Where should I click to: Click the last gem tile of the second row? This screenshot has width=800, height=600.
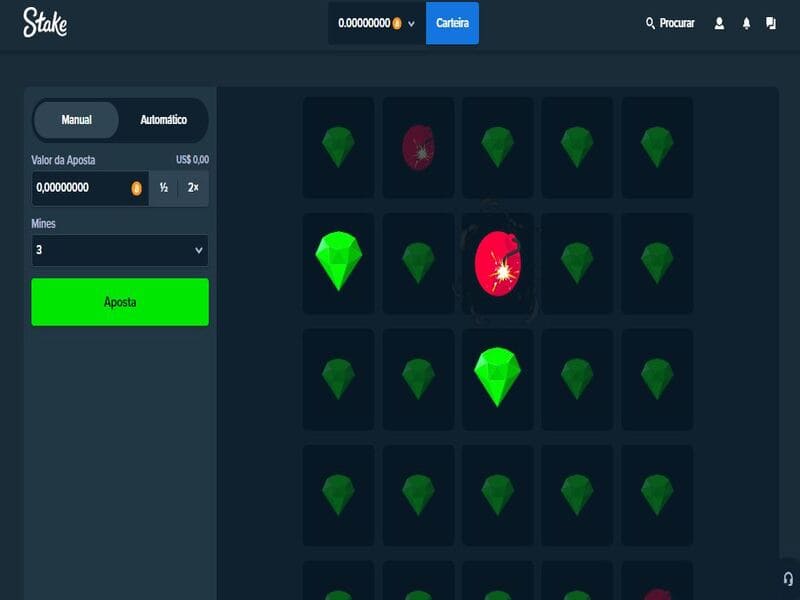tap(657, 263)
